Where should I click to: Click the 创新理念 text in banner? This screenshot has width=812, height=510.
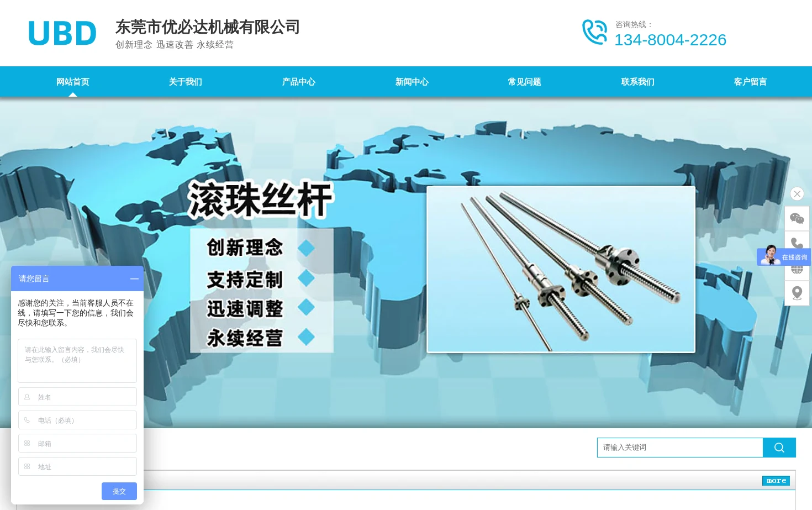coord(245,248)
